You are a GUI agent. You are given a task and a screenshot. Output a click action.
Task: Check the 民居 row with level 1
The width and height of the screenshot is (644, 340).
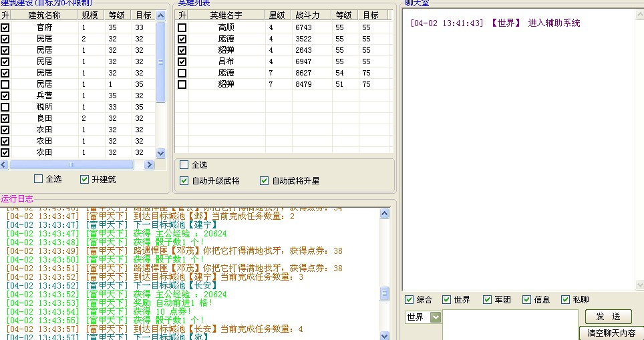pos(5,84)
